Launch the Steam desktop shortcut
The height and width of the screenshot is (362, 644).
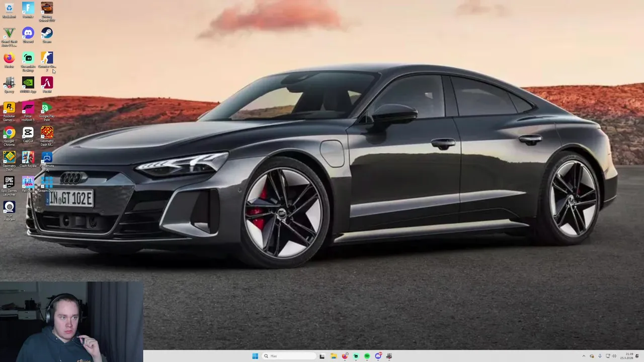point(47,35)
